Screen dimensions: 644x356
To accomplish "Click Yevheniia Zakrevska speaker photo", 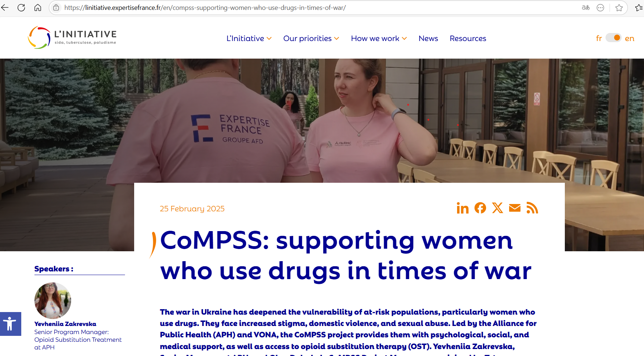I will coord(53,300).
